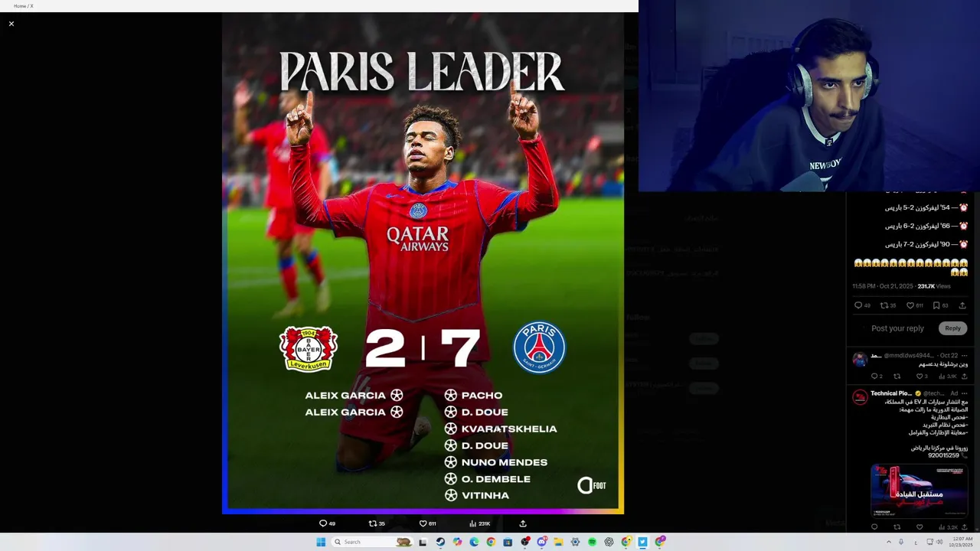Launch Steam from the taskbar
The height and width of the screenshot is (551, 980).
point(440,542)
